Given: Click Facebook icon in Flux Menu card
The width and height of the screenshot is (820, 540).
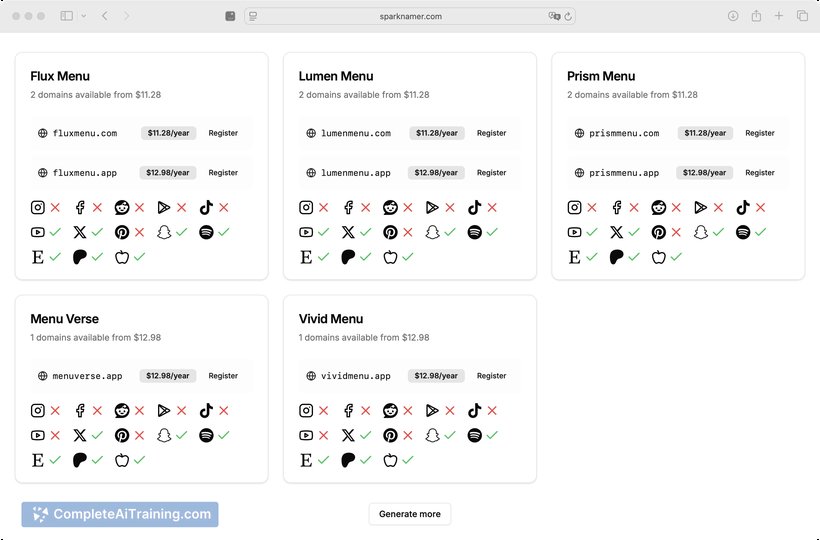Looking at the screenshot, I should coord(80,208).
